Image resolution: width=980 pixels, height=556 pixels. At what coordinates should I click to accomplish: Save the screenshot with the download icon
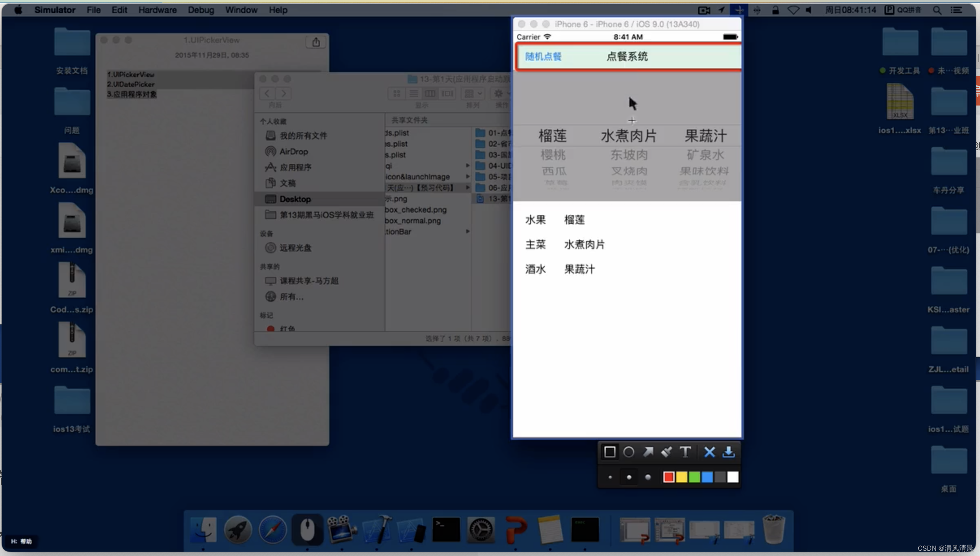[x=728, y=452]
